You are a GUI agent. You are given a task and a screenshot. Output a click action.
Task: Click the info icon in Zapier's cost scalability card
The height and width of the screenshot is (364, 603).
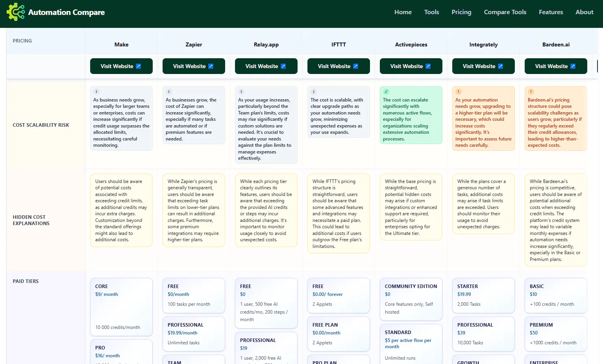click(x=169, y=92)
